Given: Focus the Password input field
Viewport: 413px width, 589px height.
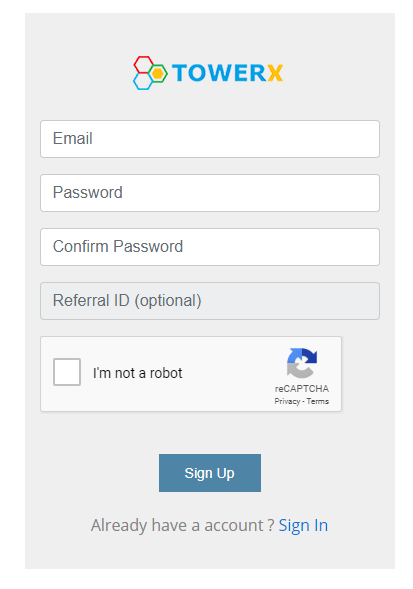Looking at the screenshot, I should [210, 193].
